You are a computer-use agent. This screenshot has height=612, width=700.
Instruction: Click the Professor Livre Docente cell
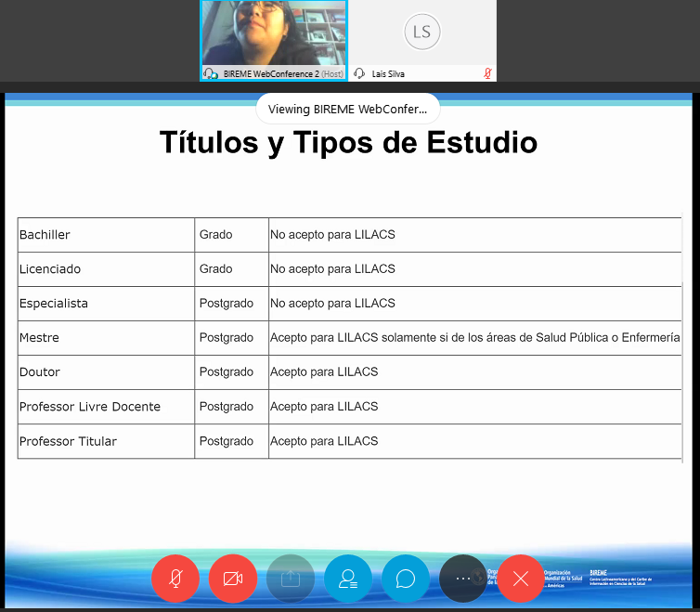(106, 407)
